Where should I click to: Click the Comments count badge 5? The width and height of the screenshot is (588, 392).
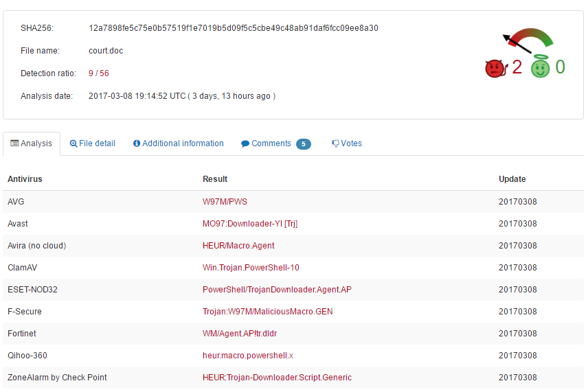[x=304, y=144]
